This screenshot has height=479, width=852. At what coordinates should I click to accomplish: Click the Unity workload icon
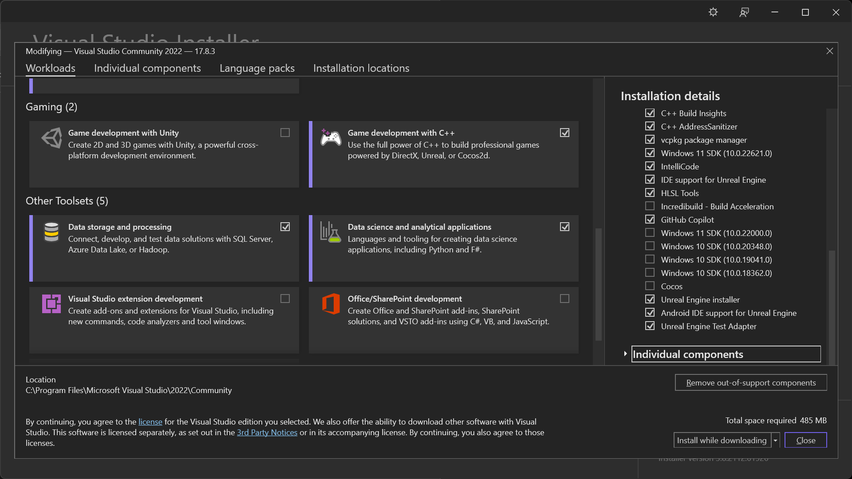52,138
